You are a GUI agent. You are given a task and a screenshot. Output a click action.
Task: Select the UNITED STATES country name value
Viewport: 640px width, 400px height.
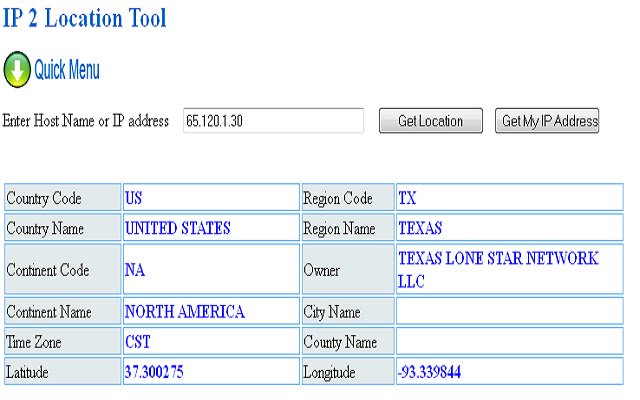pyautogui.click(x=178, y=228)
